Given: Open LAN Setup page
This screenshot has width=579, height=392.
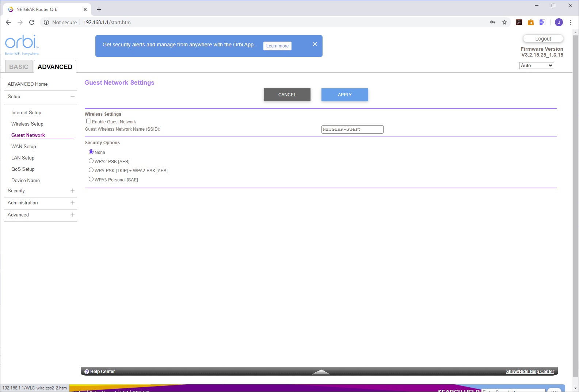Looking at the screenshot, I should [23, 158].
